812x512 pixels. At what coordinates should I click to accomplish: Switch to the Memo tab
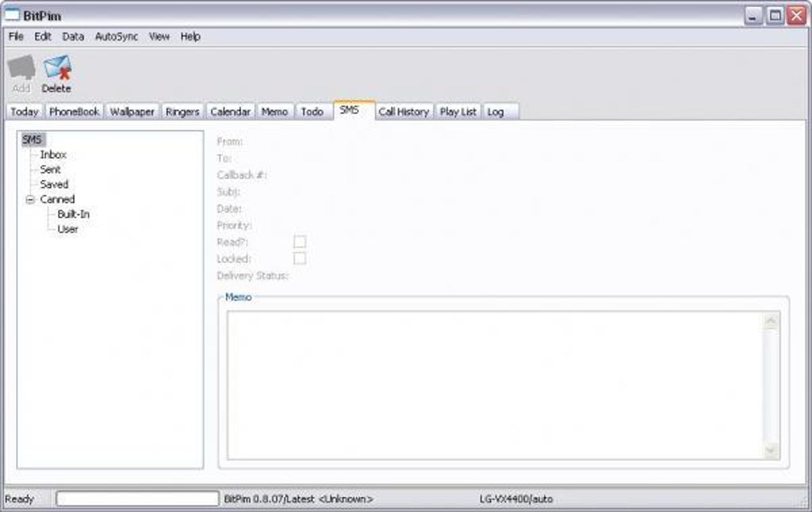[275, 111]
